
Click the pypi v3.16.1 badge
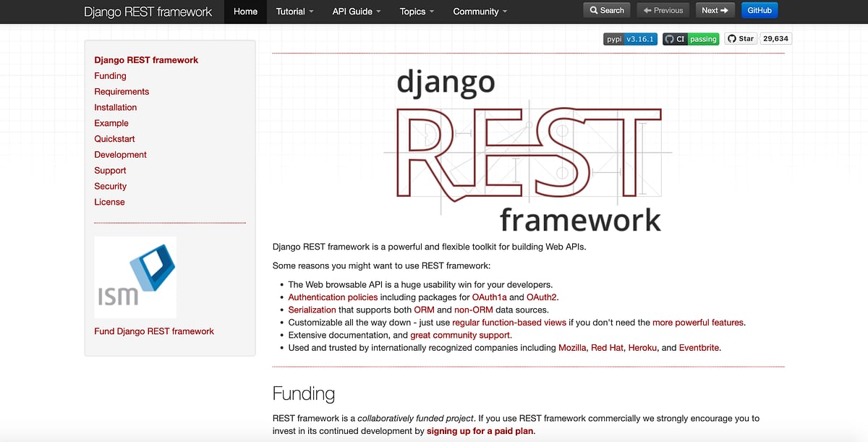coord(630,39)
